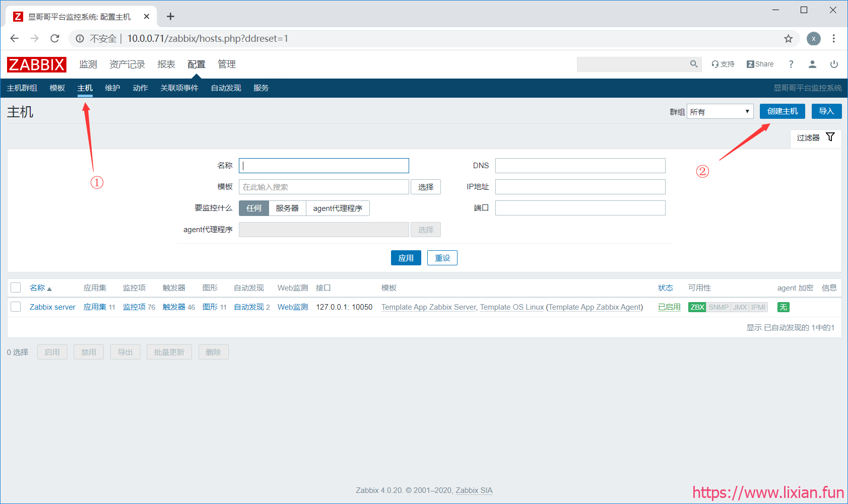
Task: Open 应用集 link for Zabbix server
Action: [95, 307]
